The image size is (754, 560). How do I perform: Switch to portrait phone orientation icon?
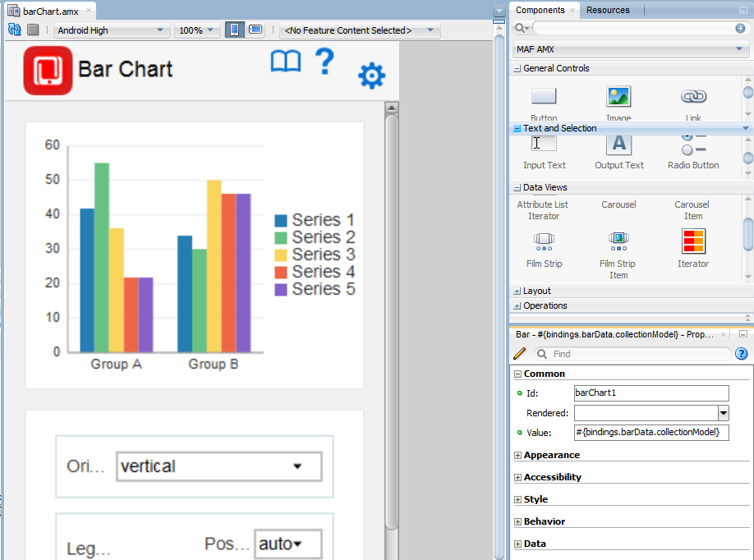tap(235, 30)
